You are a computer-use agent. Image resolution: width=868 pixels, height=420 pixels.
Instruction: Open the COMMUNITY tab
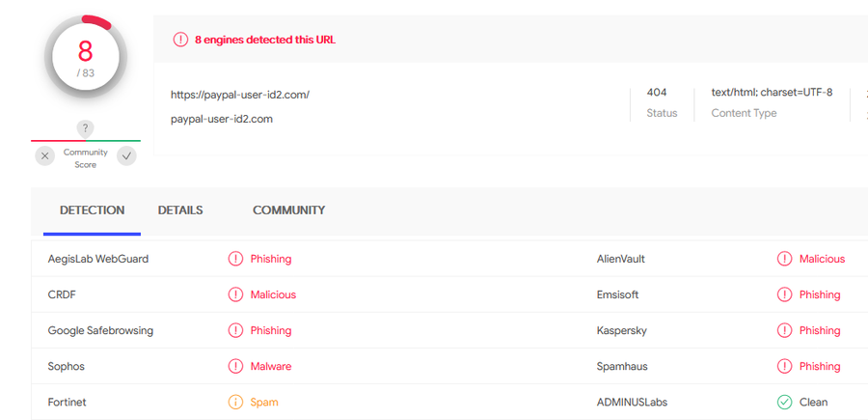click(x=288, y=210)
